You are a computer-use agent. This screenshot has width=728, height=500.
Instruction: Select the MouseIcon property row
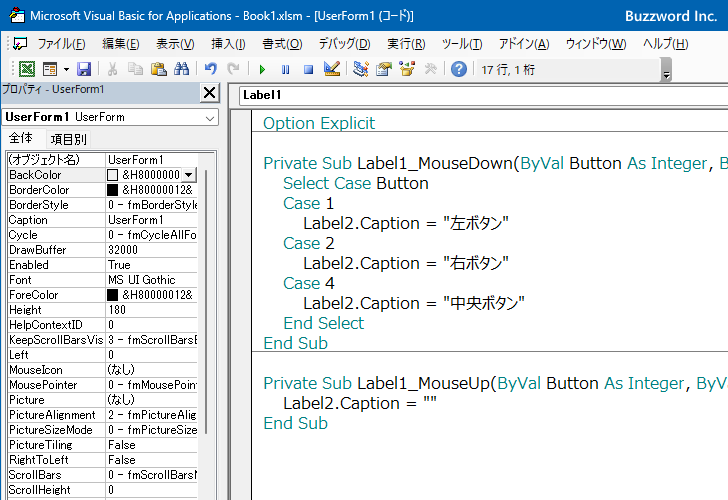[x=103, y=370]
